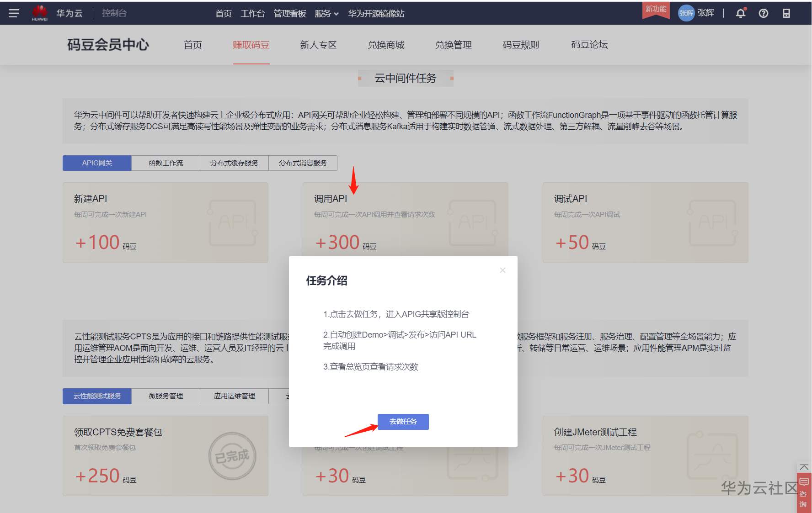
Task: Click the 新功能 red ribbon badge
Action: 656,10
